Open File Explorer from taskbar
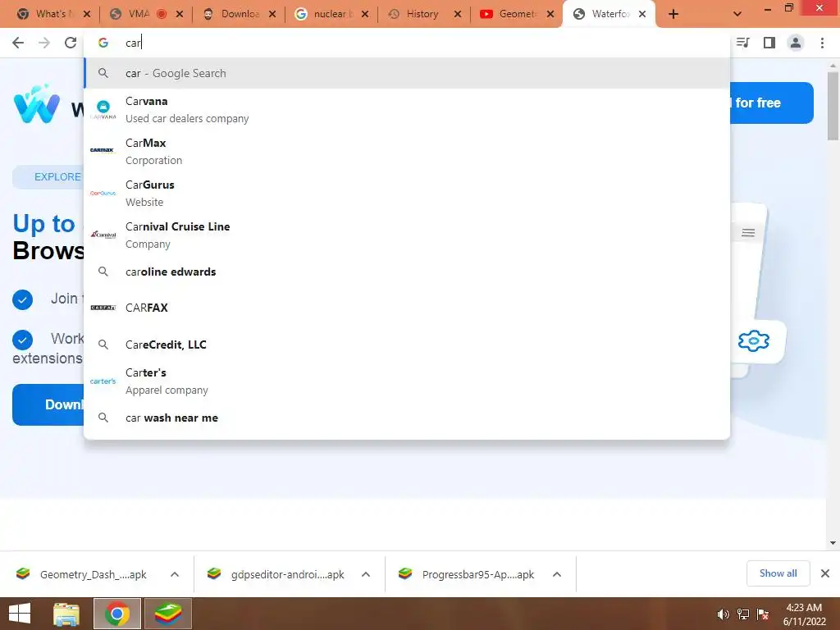The width and height of the screenshot is (840, 630). tap(67, 614)
